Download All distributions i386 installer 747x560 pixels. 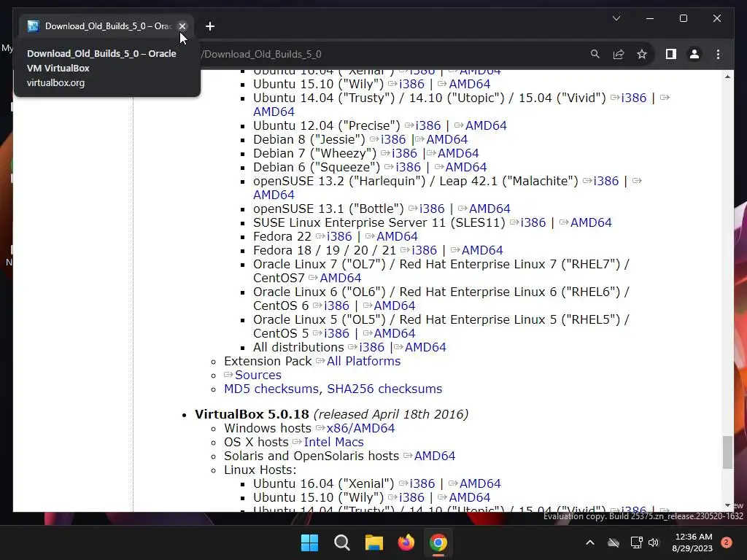[371, 347]
